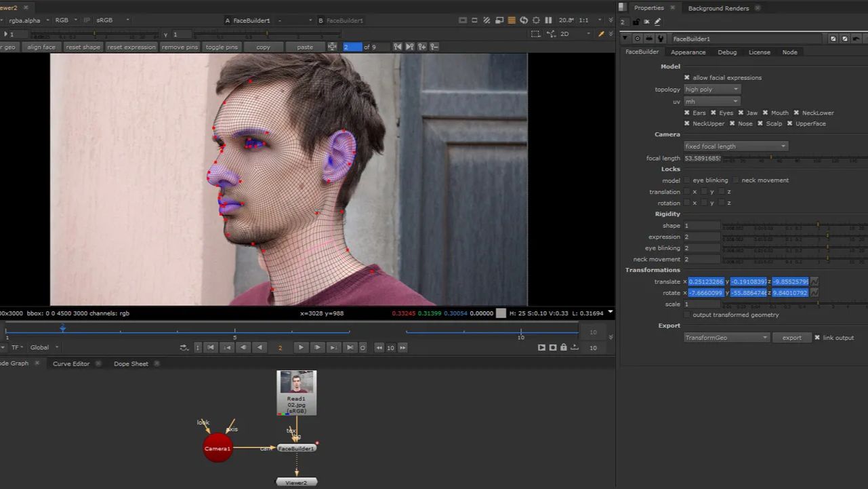The image size is (868, 489).
Task: Toggle the orange stripes overlay icon in viewer
Action: coord(512,20)
